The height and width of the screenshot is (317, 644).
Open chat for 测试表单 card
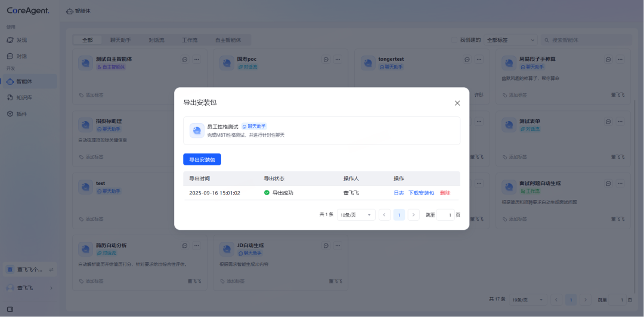point(608,122)
